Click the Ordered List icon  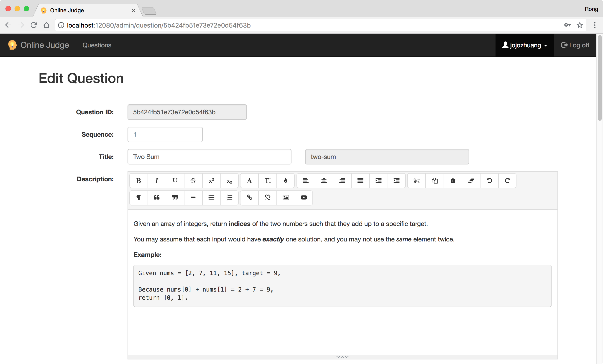pyautogui.click(x=230, y=197)
